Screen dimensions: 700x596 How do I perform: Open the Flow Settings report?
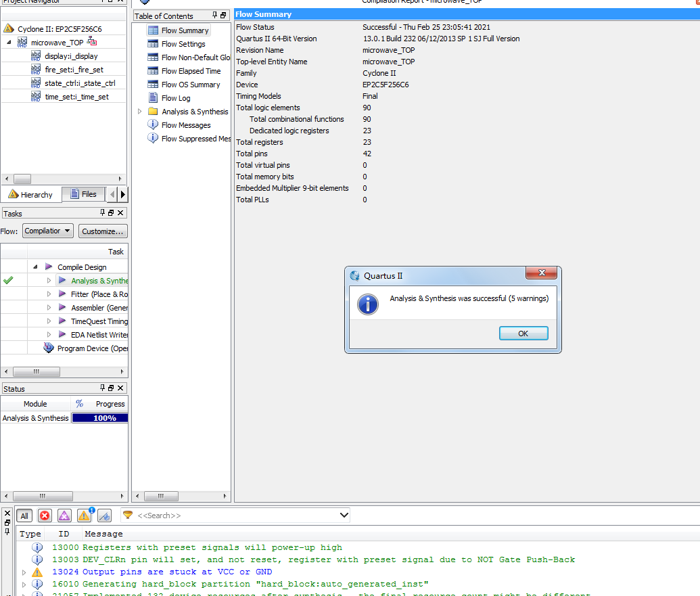pos(183,44)
